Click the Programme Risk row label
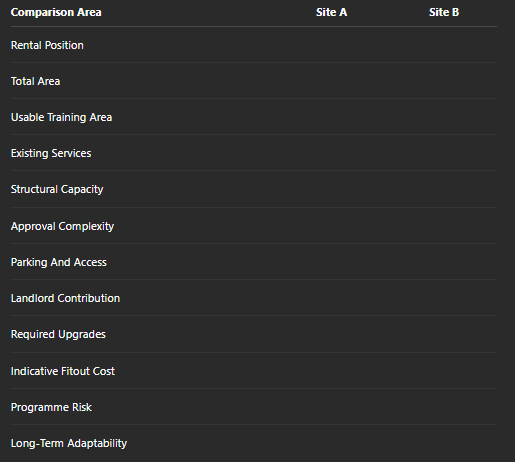Screen dimensions: 515x462 click(51, 407)
